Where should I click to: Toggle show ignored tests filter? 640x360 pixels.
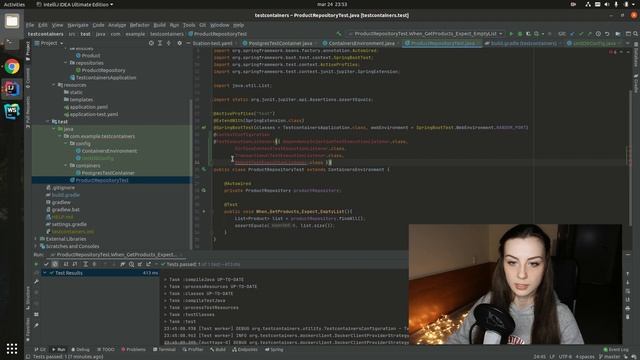(55, 264)
